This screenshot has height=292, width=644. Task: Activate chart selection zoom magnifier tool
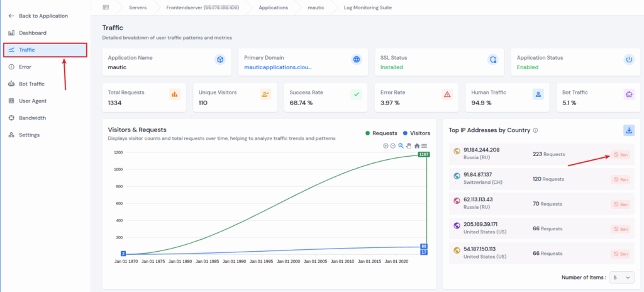pos(401,145)
